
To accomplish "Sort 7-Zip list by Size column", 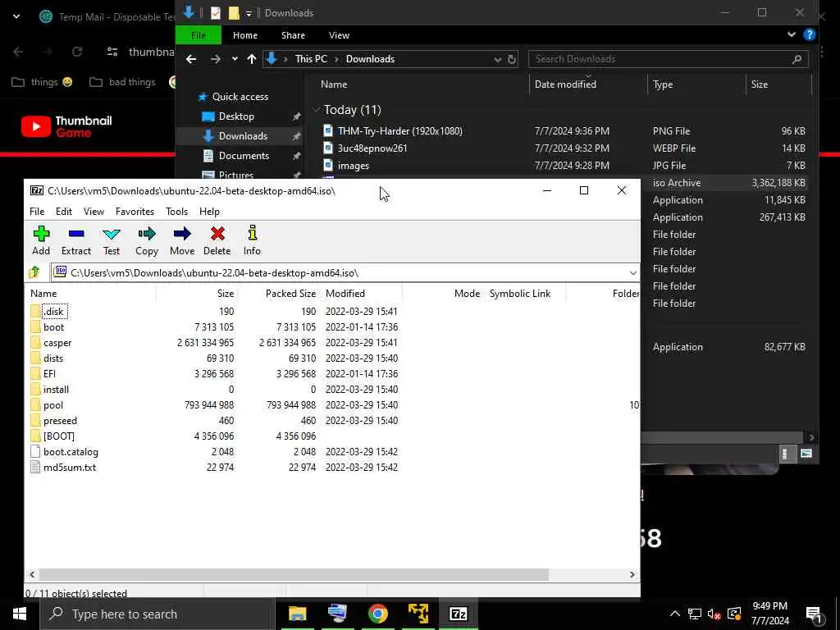I will (197, 293).
